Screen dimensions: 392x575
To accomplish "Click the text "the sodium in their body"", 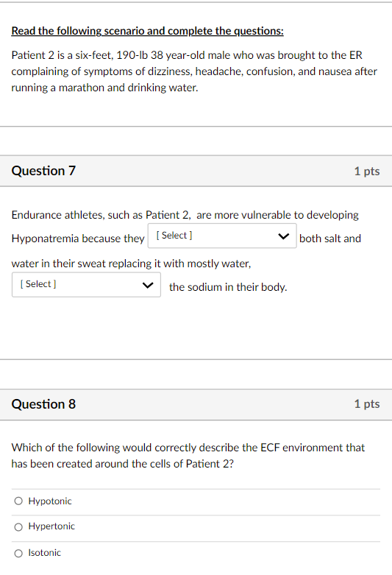I will 228,287.
